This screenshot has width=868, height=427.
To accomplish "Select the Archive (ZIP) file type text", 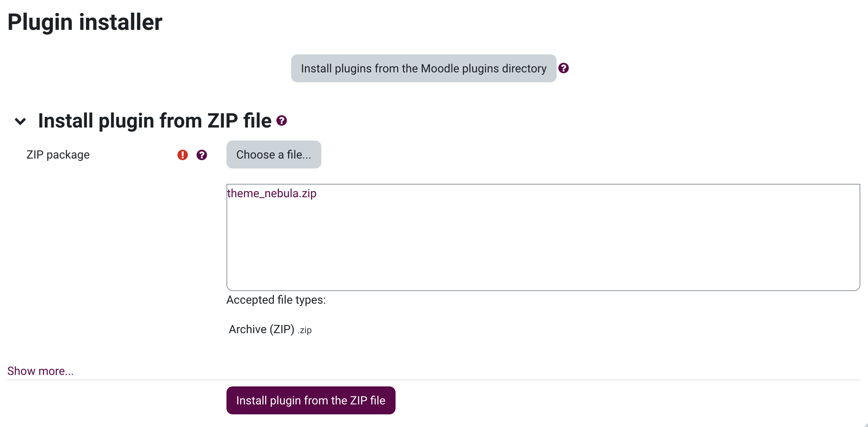I will [x=261, y=329].
